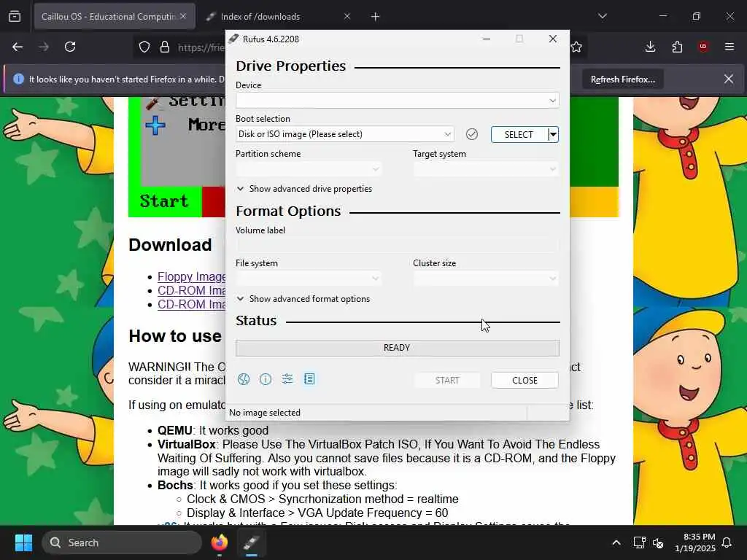Viewport: 747px width, 560px height.
Task: Open Firefox View icon in tab bar
Action: pos(15,16)
